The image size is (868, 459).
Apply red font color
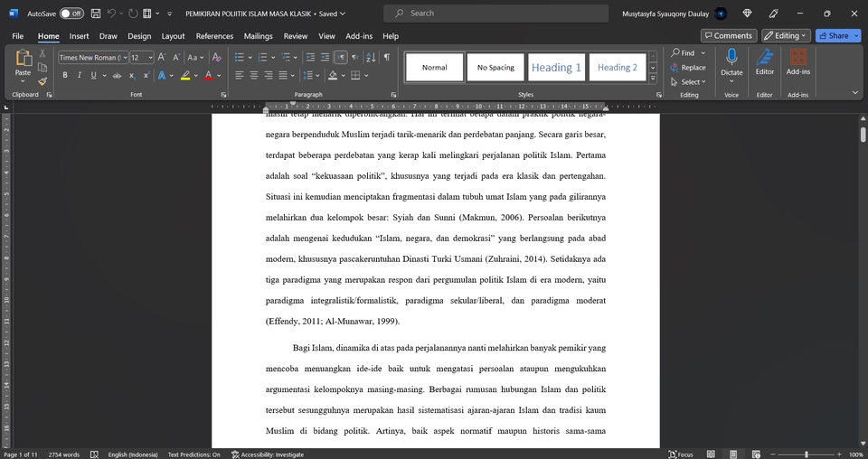coord(208,75)
